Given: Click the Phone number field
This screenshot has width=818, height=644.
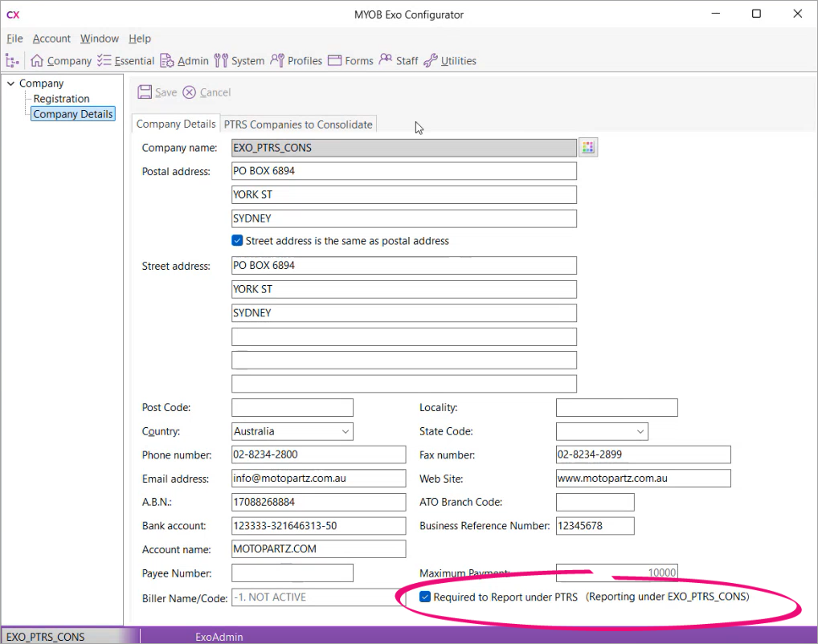Looking at the screenshot, I should pyautogui.click(x=319, y=454).
